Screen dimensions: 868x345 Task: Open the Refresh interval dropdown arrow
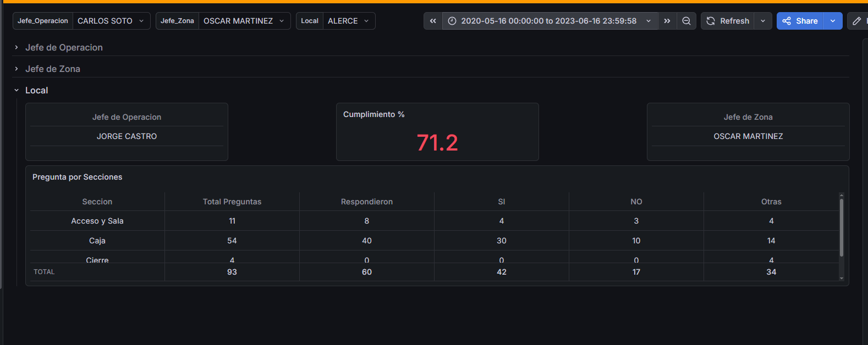tap(763, 21)
